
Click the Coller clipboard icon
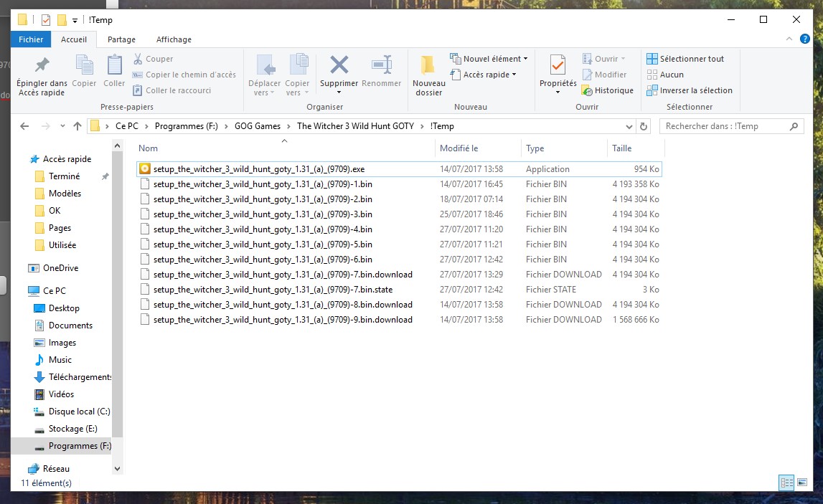pos(114,65)
